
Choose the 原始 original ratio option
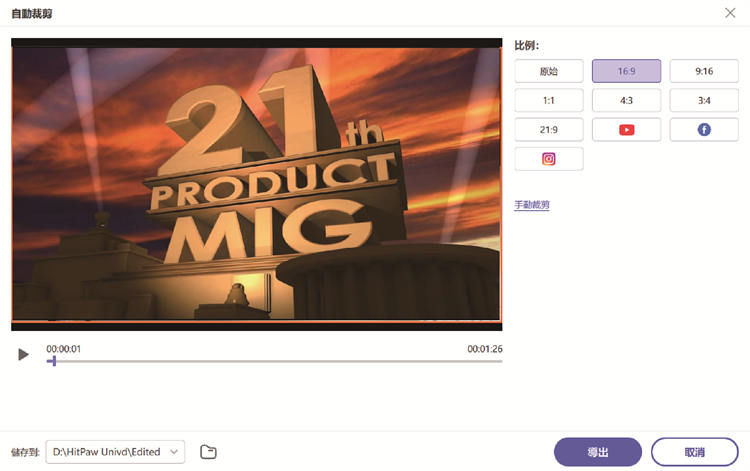click(x=548, y=71)
